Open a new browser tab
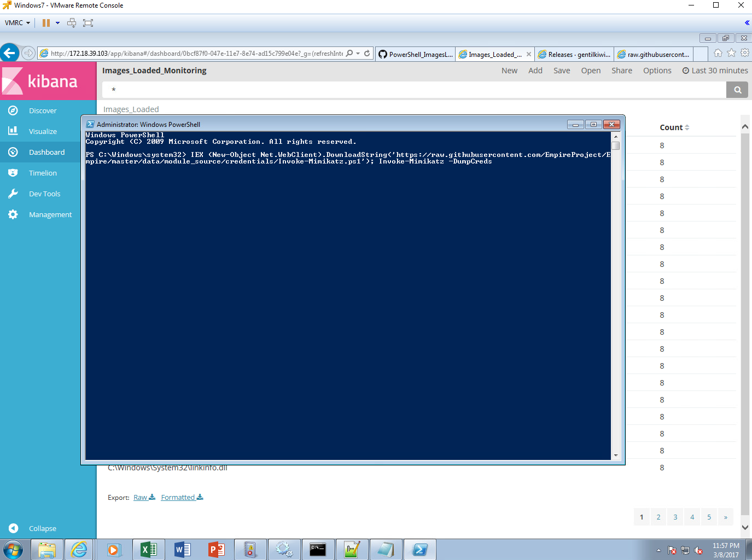Screen dimensions: 752x560 tap(701, 54)
